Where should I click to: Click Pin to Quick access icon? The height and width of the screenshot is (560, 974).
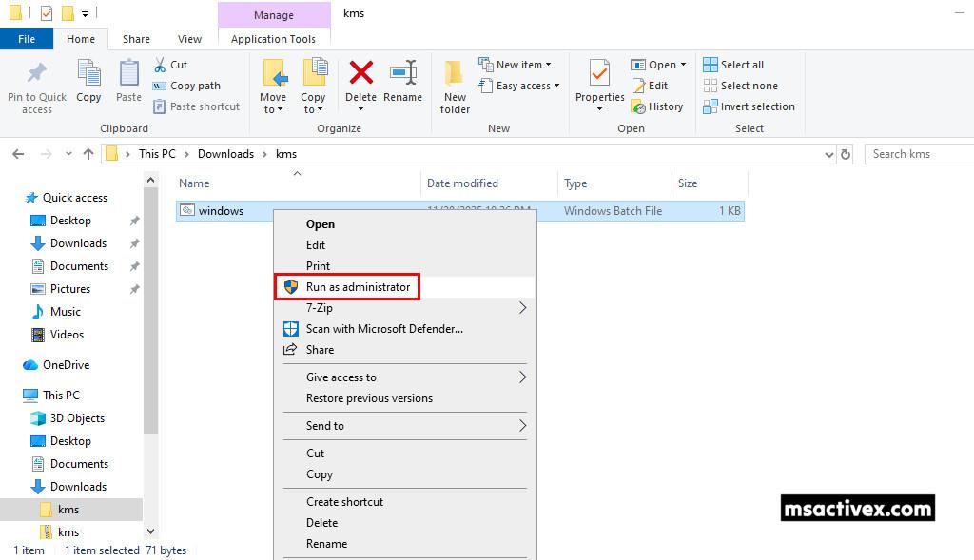pyautogui.click(x=37, y=75)
